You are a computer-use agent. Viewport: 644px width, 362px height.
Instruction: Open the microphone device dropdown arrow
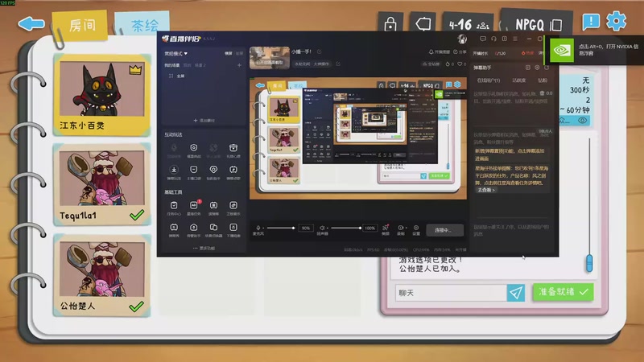tap(263, 228)
